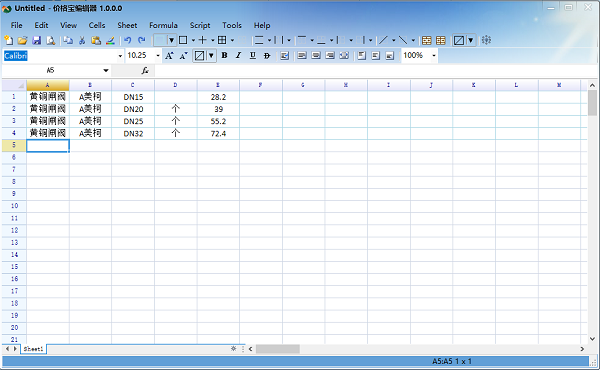Open the File menu
Image resolution: width=600 pixels, height=370 pixels.
(x=16, y=25)
